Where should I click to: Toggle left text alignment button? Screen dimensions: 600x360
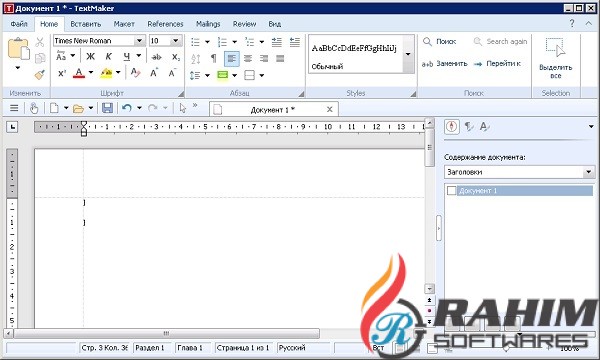coord(232,59)
